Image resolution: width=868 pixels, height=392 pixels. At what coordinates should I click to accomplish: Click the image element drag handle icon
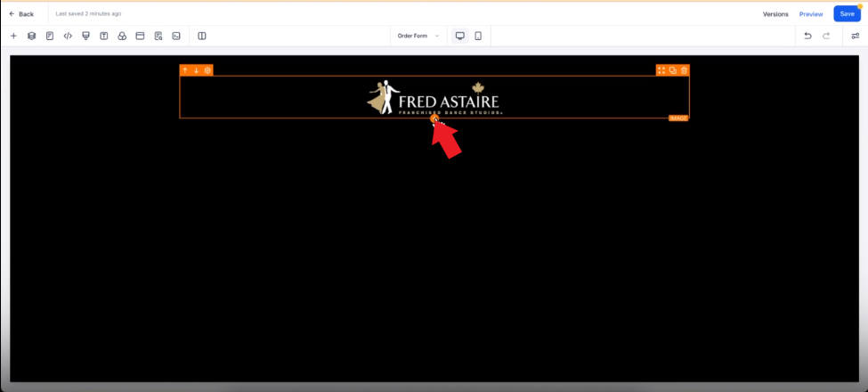click(661, 70)
